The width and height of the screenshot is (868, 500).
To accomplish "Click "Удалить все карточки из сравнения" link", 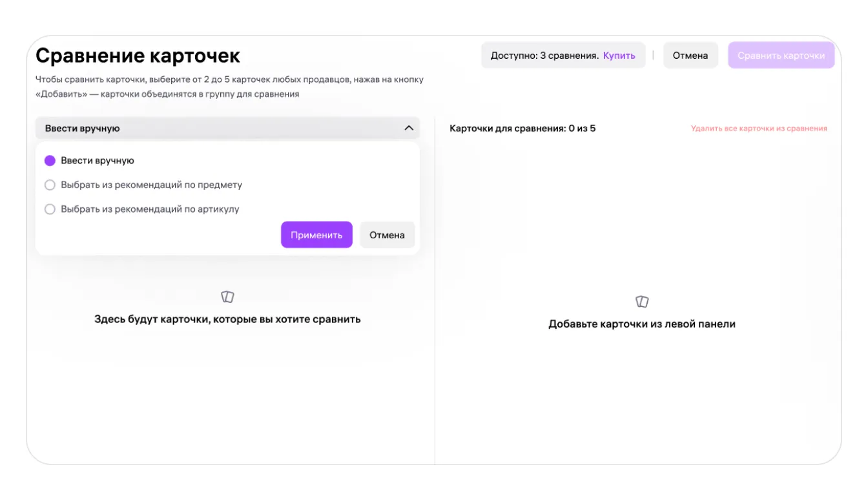I will tap(758, 129).
